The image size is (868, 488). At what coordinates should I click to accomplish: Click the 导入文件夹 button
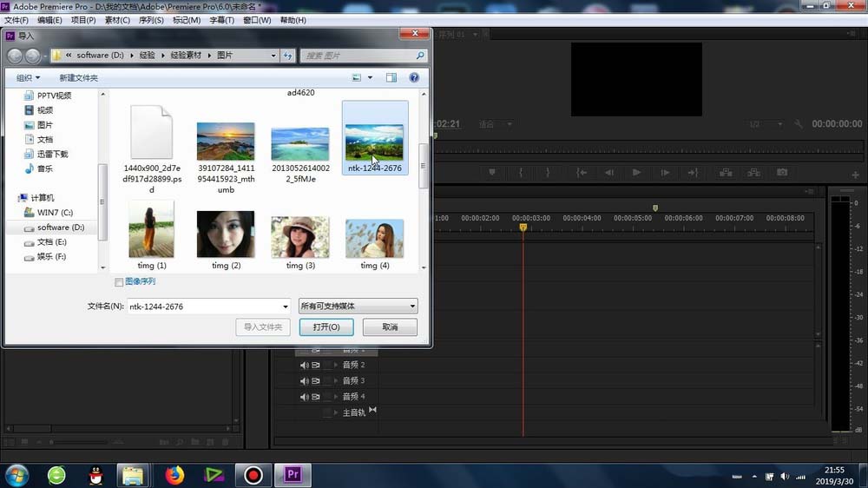tap(263, 326)
